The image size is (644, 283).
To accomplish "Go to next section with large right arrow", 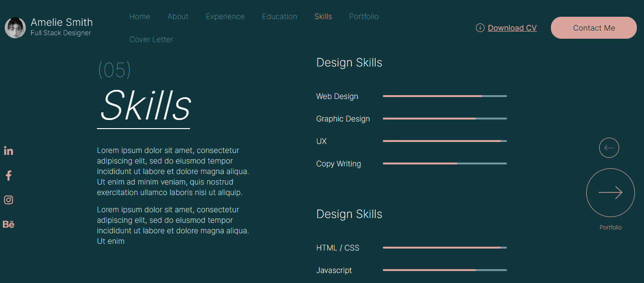I will 611,193.
